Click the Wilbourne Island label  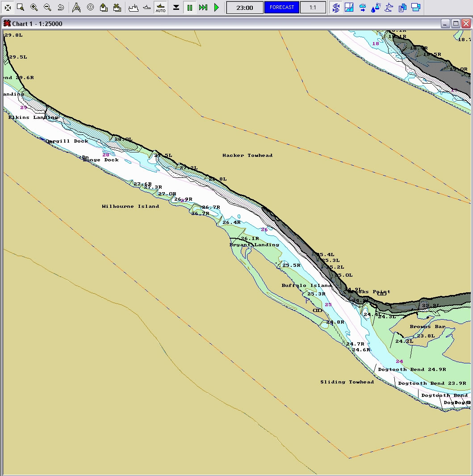(130, 206)
